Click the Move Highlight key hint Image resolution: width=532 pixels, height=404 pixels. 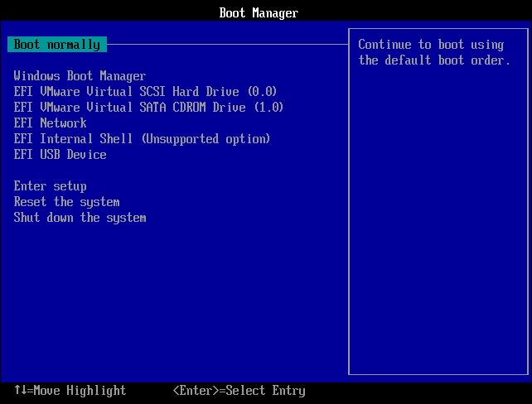click(70, 391)
